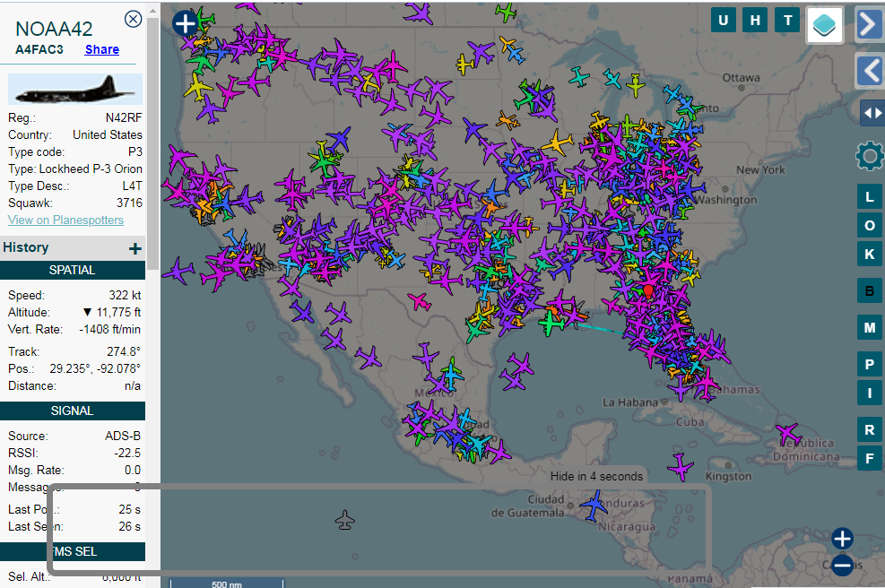Toggle the U map button
Screen dimensions: 885x588
[x=723, y=21]
